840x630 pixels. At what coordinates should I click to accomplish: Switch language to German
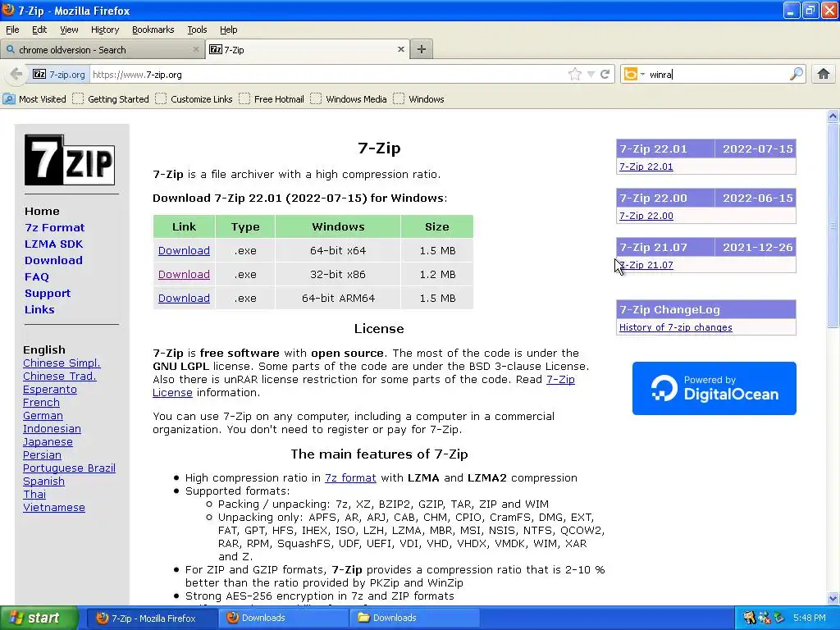(x=43, y=416)
